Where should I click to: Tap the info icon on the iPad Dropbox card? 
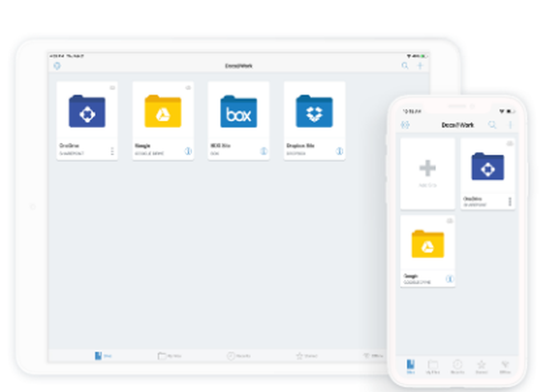tap(340, 151)
